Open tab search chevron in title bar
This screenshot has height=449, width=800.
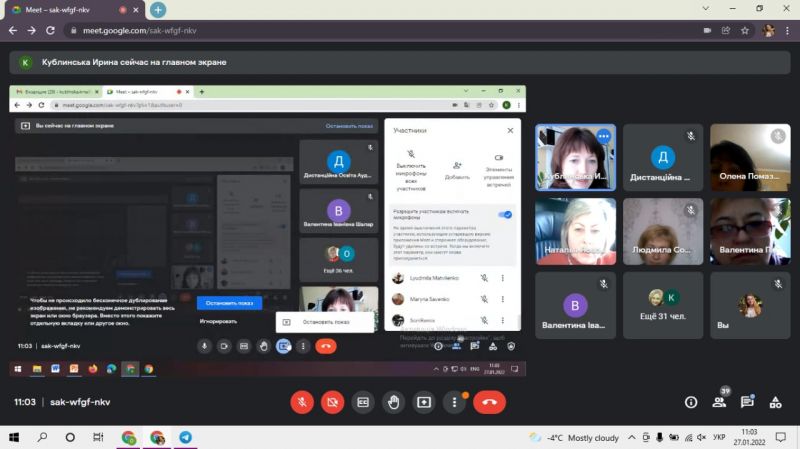tap(706, 8)
